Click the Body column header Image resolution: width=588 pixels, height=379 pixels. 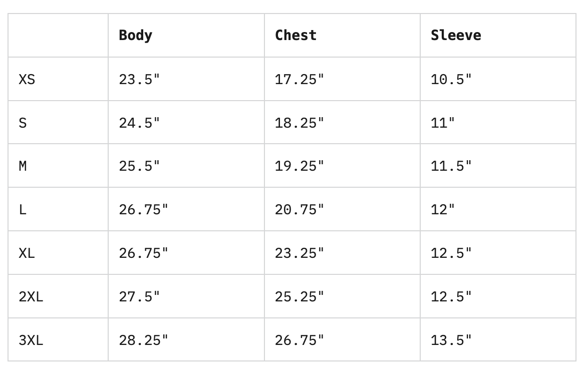(x=136, y=36)
